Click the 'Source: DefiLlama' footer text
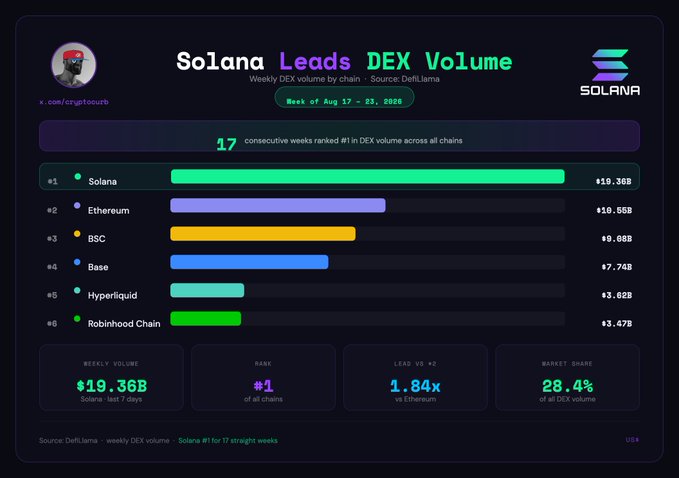Image resolution: width=679 pixels, height=478 pixels. 68,440
